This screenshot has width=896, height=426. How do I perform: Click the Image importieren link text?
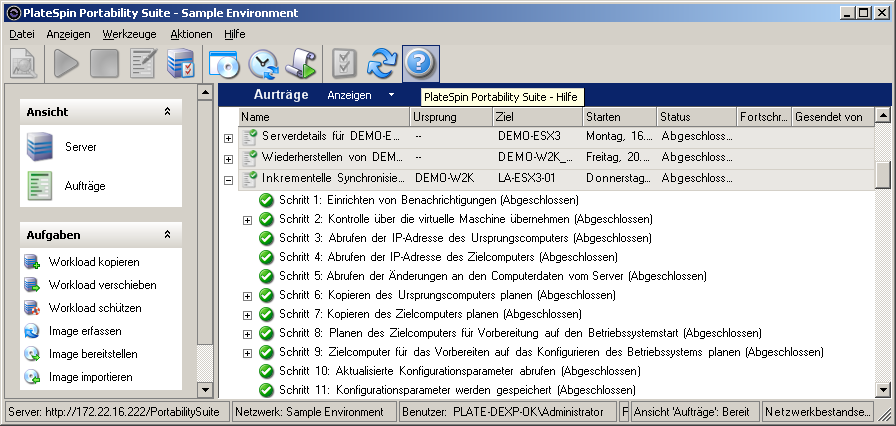click(x=91, y=377)
